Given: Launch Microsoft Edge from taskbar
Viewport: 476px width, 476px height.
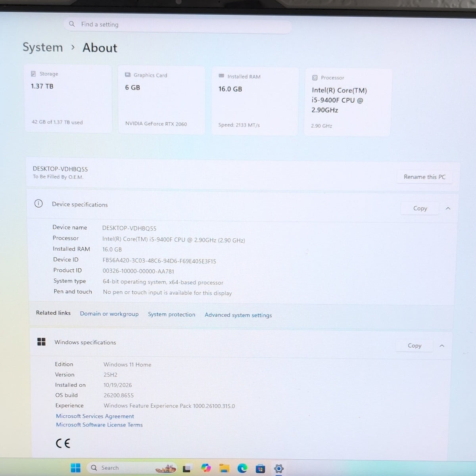Looking at the screenshot, I should [x=242, y=468].
